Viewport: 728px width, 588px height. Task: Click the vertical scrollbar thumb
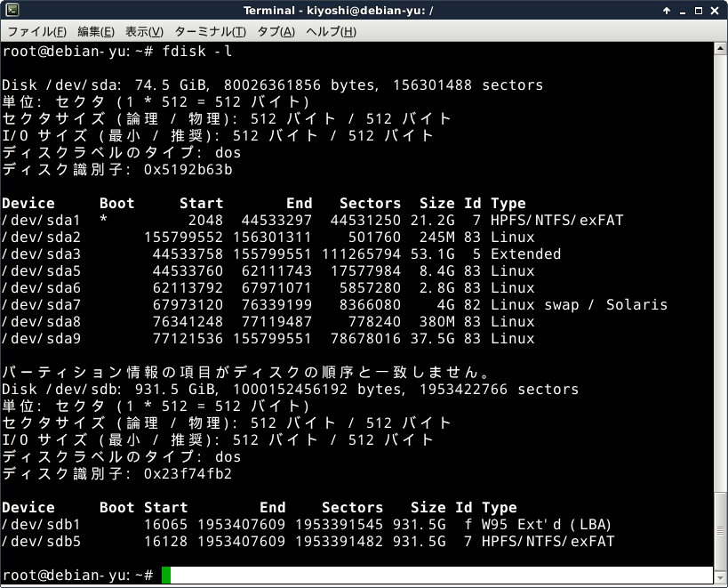click(720, 532)
